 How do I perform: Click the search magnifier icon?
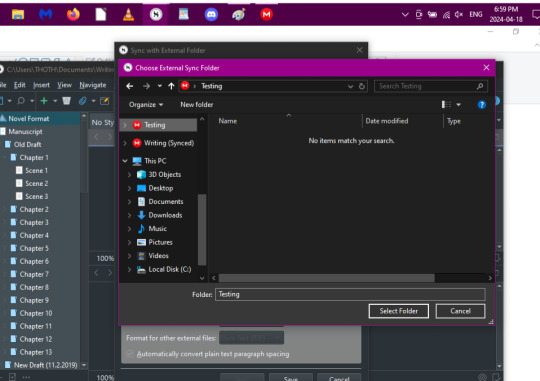(x=480, y=86)
